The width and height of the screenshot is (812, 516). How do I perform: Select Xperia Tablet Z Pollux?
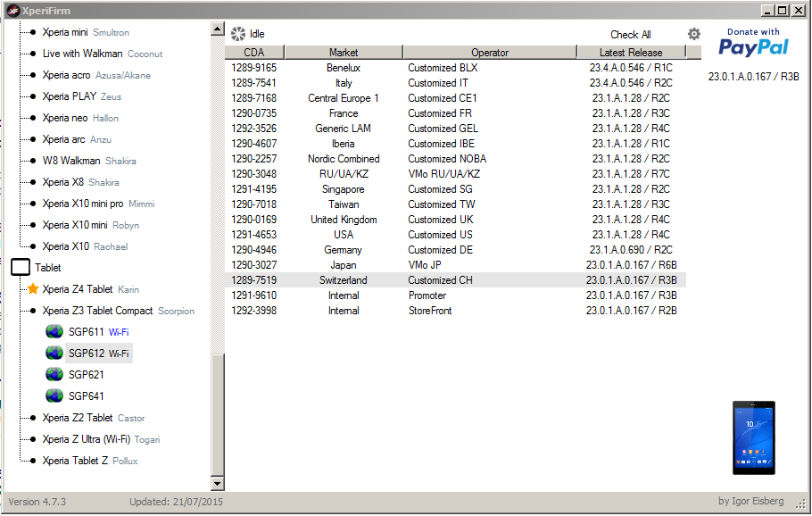point(90,461)
